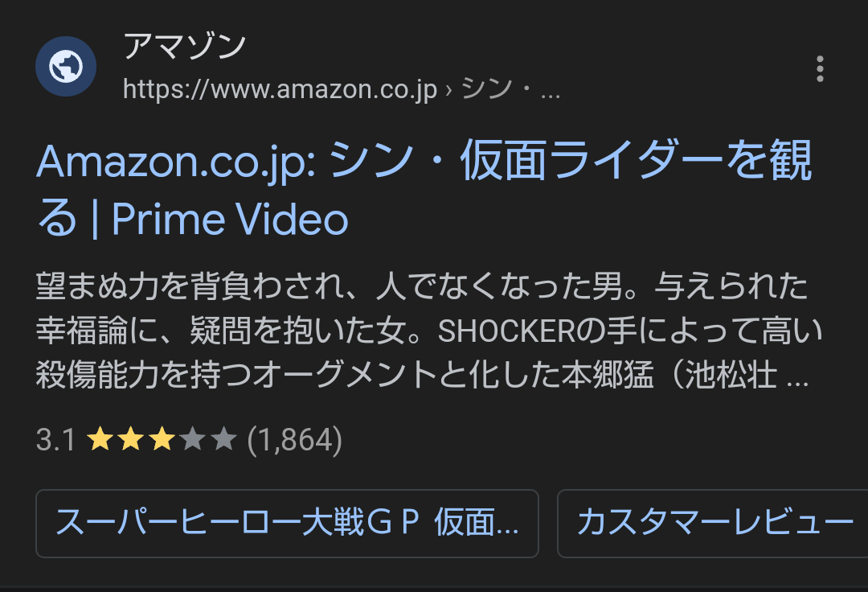Click the word SHOCKER in the snippet
868x592 pixels.
[507, 331]
